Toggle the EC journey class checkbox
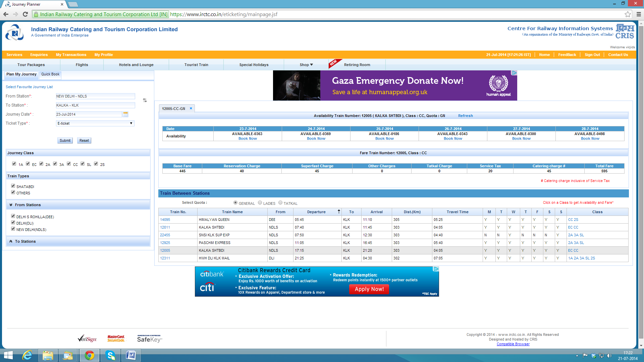Image resolution: width=644 pixels, height=362 pixels. pyautogui.click(x=28, y=164)
